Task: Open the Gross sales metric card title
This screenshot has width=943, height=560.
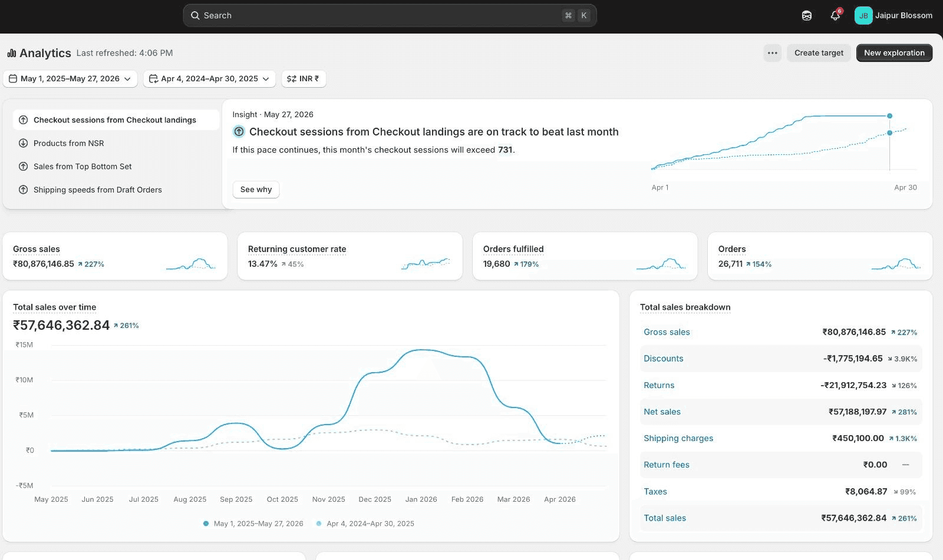Action: pyautogui.click(x=37, y=249)
